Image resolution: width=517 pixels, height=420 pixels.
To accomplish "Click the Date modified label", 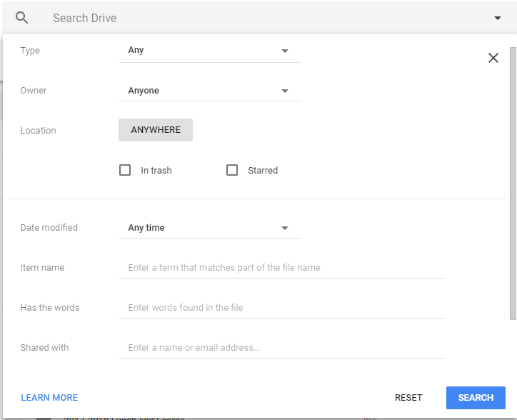I will (49, 228).
